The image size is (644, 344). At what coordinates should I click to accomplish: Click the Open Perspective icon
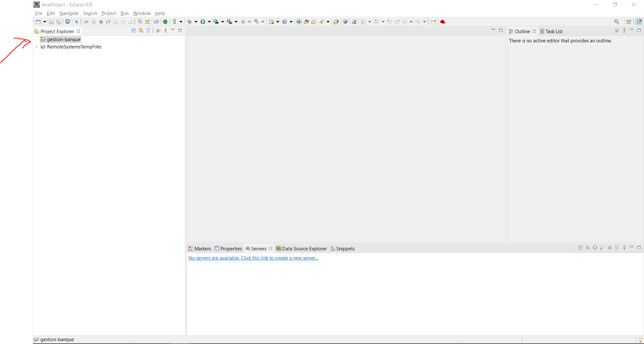[629, 22]
